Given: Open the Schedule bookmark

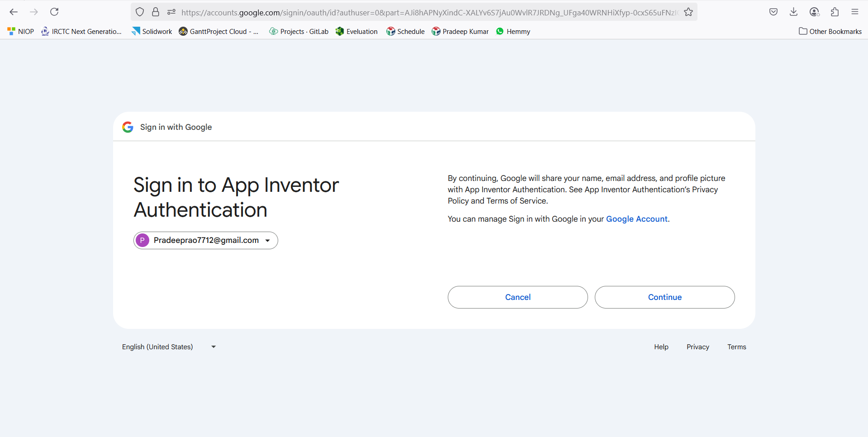Looking at the screenshot, I should tap(406, 31).
